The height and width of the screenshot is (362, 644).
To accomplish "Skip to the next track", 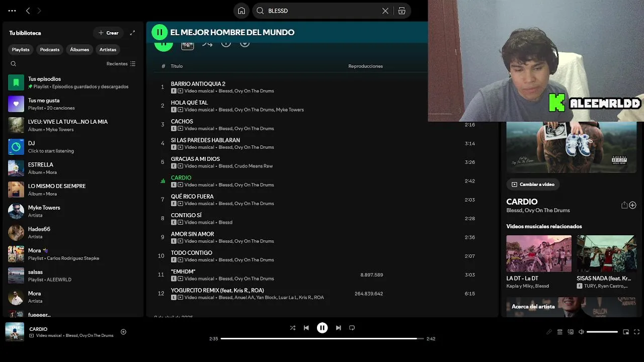I will (338, 328).
